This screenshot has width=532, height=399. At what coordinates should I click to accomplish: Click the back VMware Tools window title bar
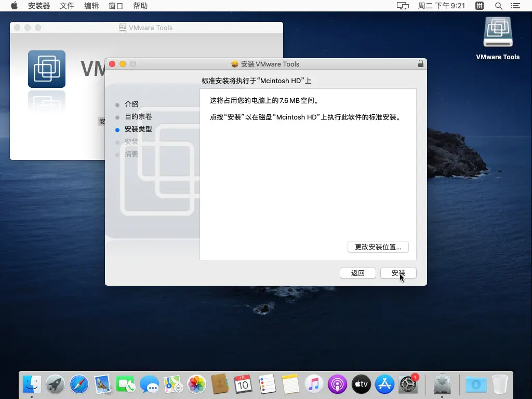pos(146,28)
